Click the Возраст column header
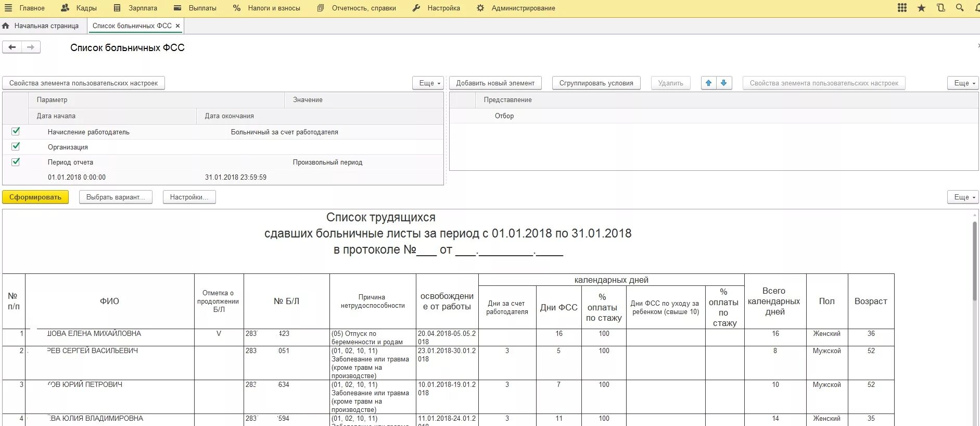 pos(871,301)
